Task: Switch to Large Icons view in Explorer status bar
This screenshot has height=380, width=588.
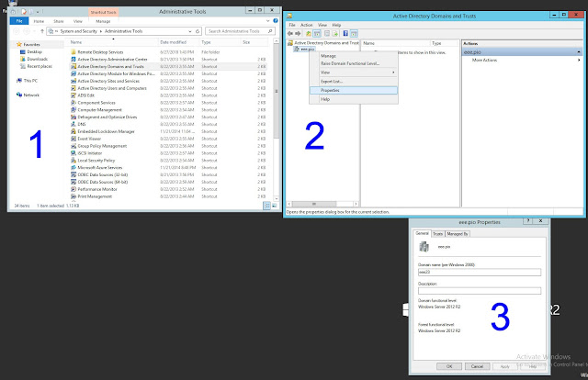Action: point(275,206)
